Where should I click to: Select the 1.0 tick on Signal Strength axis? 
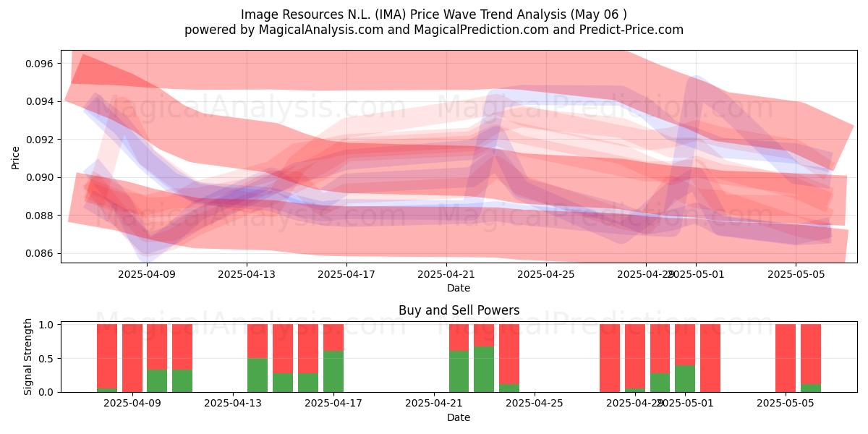(x=47, y=325)
